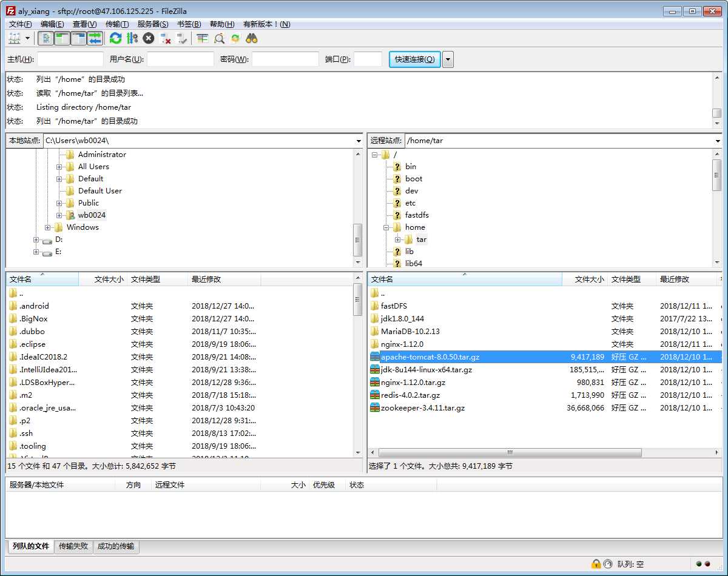Focus the 主机 host input field
Viewport: 728px width, 576px height.
click(x=70, y=59)
